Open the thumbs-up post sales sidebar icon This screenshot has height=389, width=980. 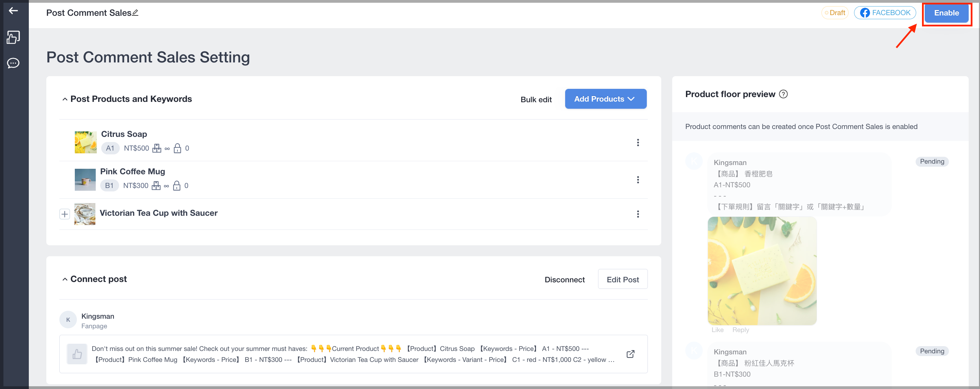13,37
